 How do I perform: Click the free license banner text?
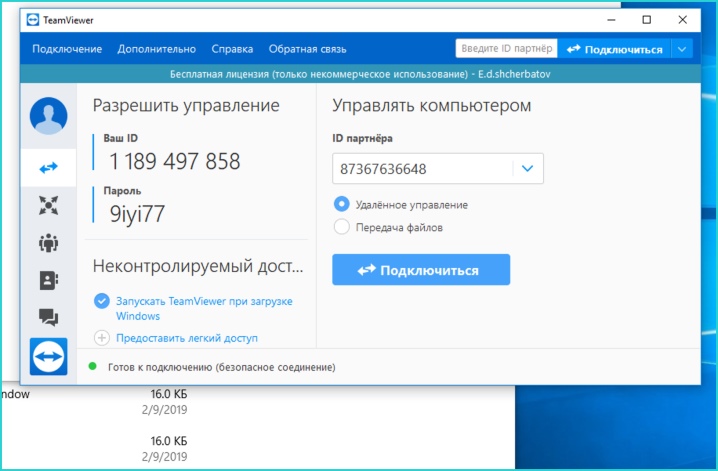pos(360,74)
